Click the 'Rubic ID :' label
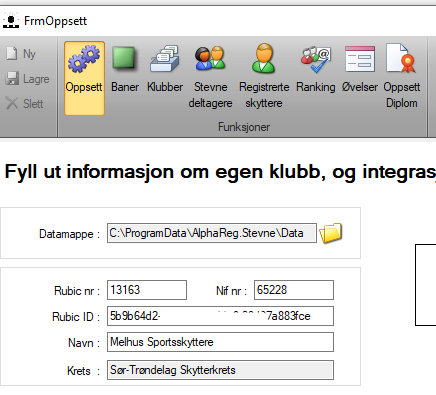The height and width of the screenshot is (395, 436). click(x=76, y=317)
